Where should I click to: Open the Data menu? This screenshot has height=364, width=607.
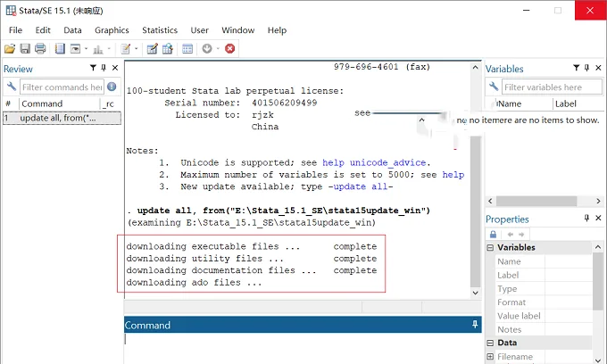coord(72,30)
